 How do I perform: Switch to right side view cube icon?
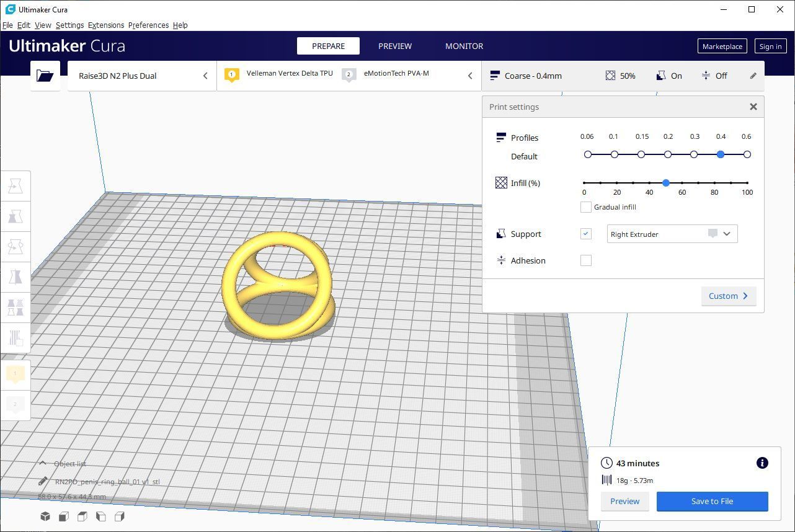[120, 516]
